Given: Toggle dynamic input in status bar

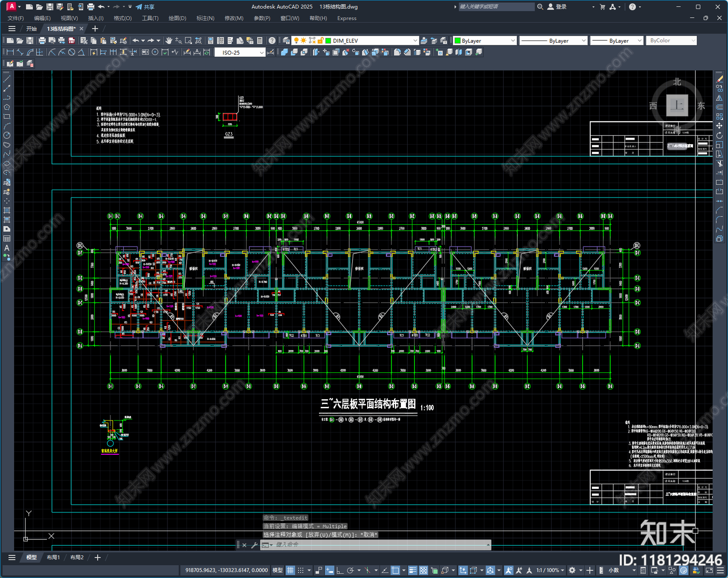Looking at the screenshot, I should coord(329,570).
